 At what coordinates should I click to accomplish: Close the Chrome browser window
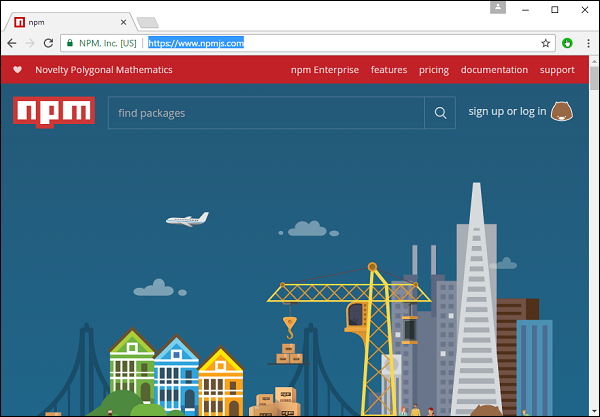click(x=585, y=10)
